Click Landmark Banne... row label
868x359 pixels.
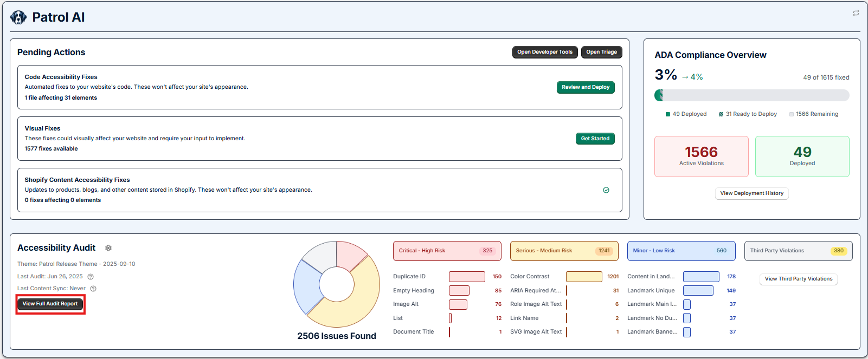coord(652,332)
